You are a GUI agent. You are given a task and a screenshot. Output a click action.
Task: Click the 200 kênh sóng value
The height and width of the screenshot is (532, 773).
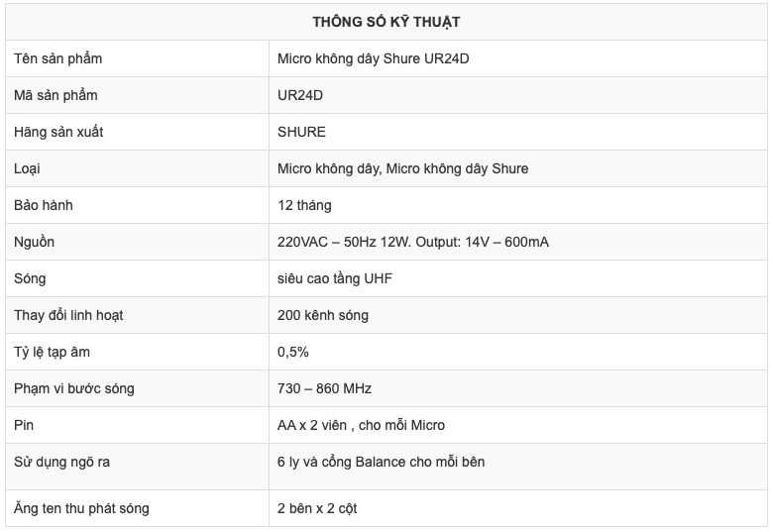click(323, 315)
